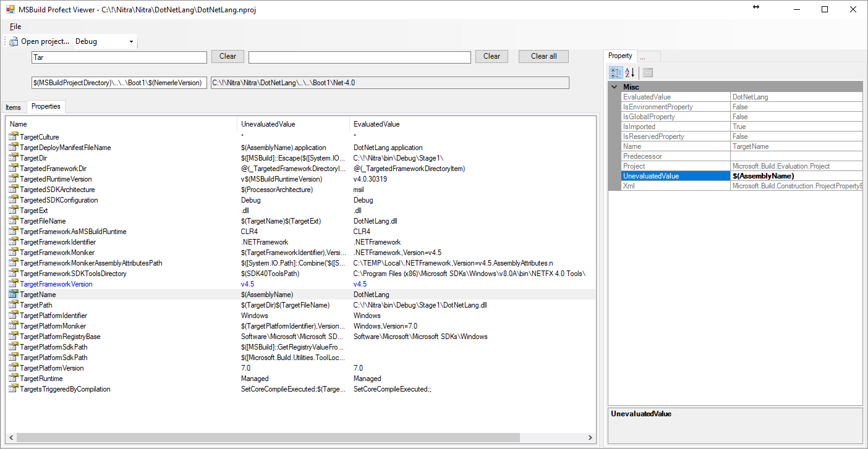Click the DotNetLang.dll evaluated value cell
This screenshot has height=449, width=868.
click(375, 221)
